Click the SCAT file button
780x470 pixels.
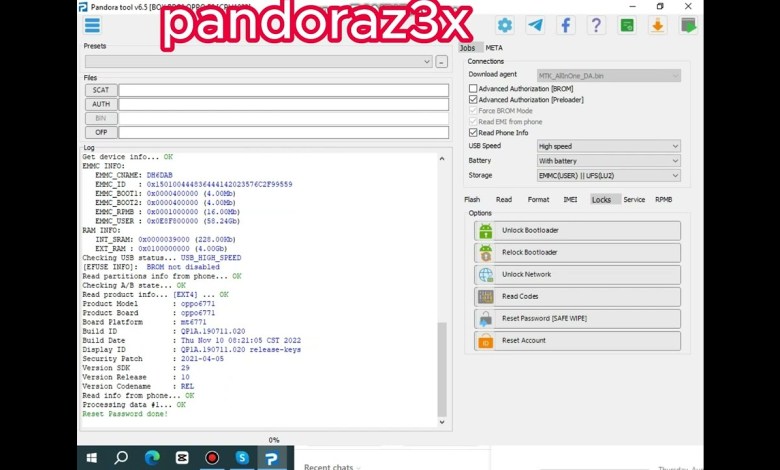pos(101,90)
